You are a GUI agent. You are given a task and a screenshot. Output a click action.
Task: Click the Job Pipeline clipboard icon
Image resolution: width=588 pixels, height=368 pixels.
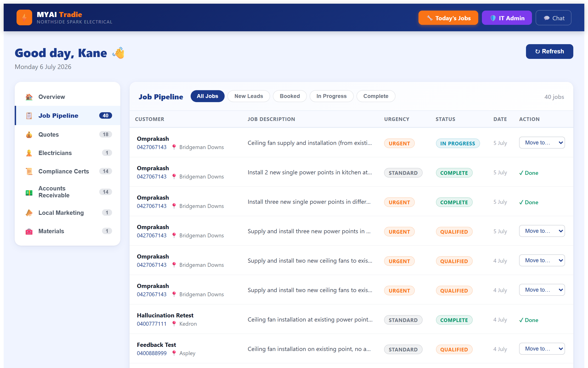coord(29,116)
